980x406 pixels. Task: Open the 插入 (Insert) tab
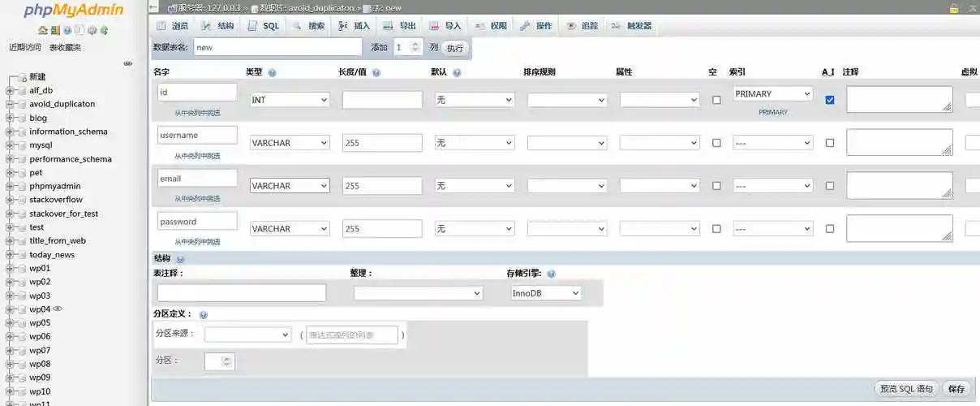[354, 26]
